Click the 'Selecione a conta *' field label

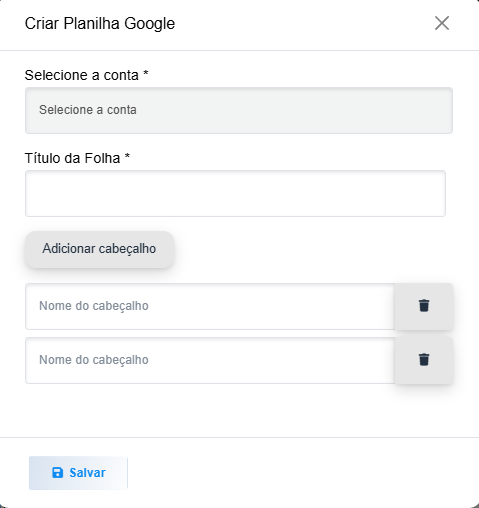[x=86, y=75]
